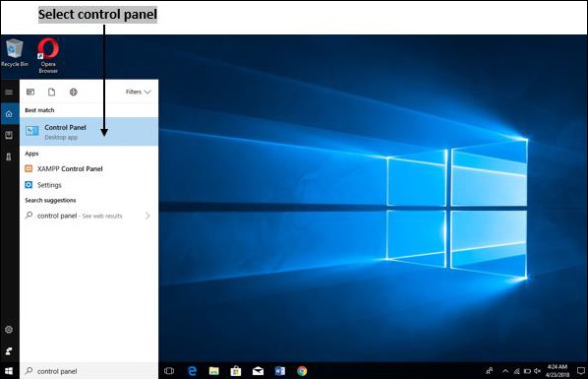Expand the hamburger menu in search sidebar
Screen dimensions: 588x379
[x=9, y=92]
